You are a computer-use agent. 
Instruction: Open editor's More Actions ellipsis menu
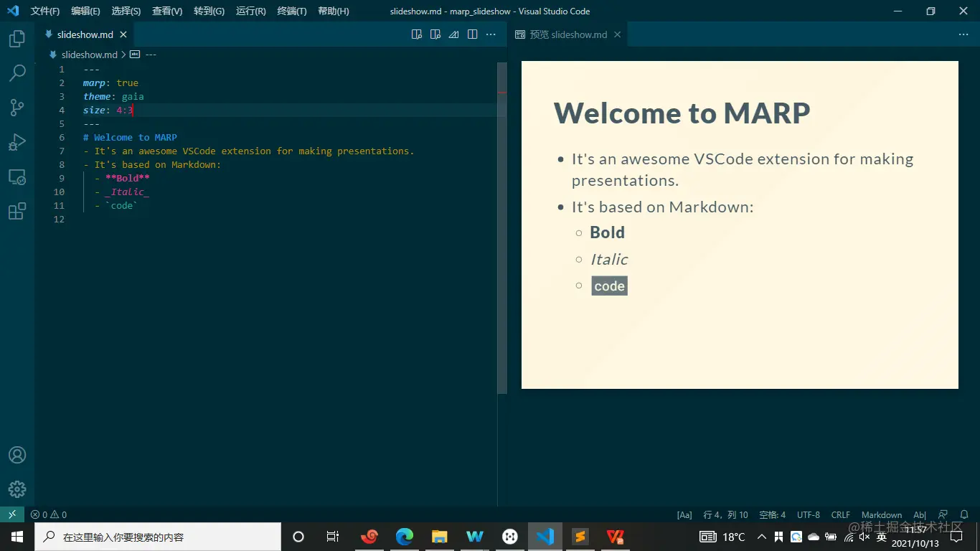(x=491, y=34)
